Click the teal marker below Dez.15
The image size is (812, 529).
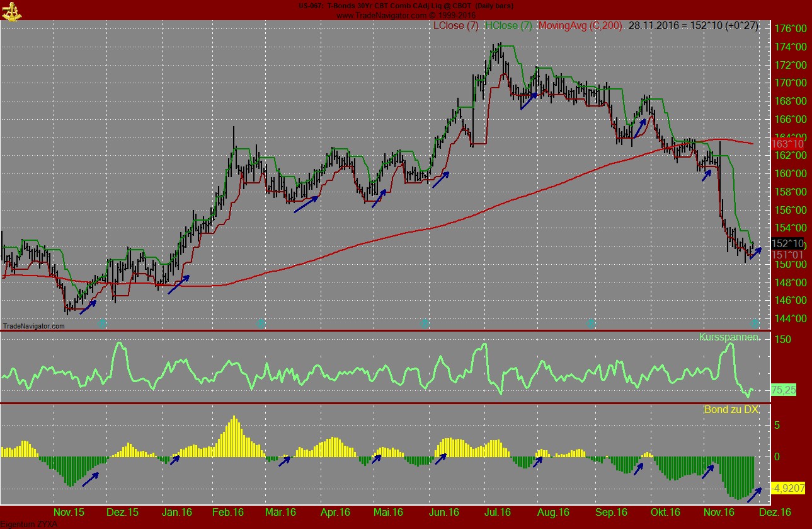pyautogui.click(x=101, y=323)
